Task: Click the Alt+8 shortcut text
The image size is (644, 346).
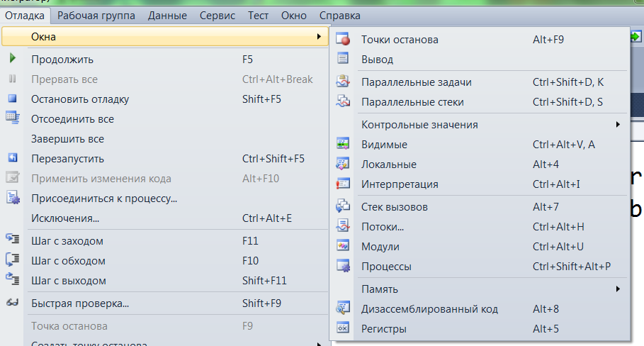Action: tap(546, 309)
